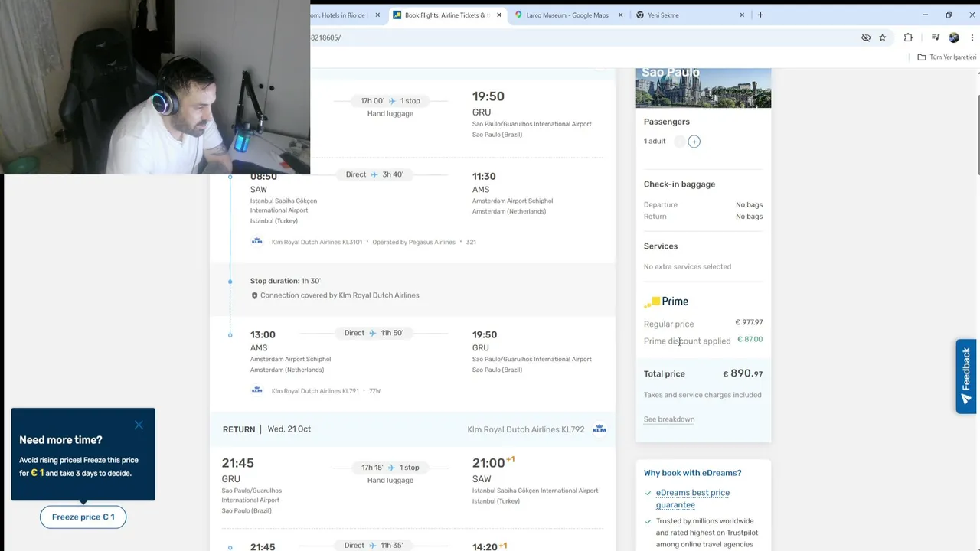Click the plane icon beside 17h 00' 1 stop
Viewport: 980px width, 551px height.
(x=392, y=101)
